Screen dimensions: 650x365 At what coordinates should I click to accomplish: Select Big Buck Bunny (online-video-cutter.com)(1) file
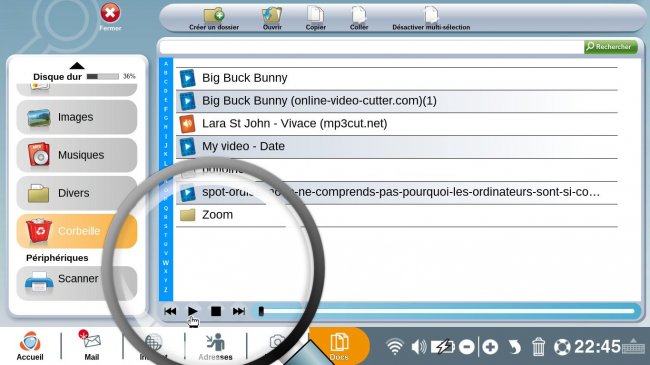pos(397,101)
